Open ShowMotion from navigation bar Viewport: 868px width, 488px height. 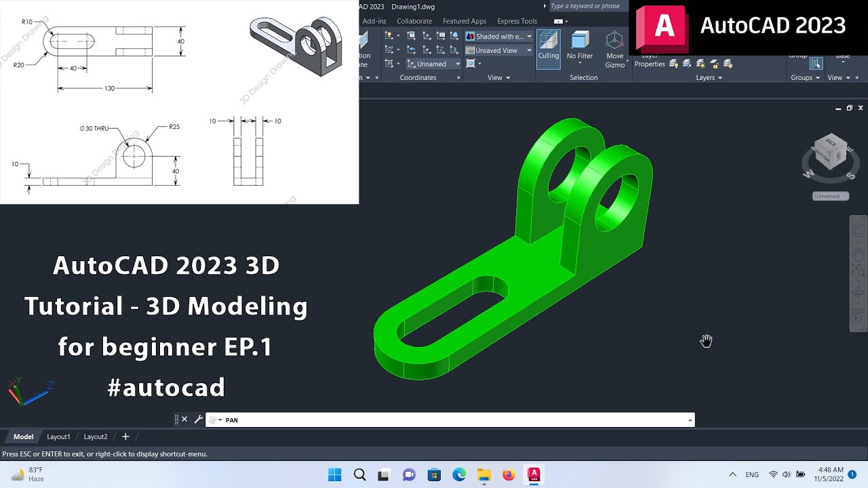point(858,316)
